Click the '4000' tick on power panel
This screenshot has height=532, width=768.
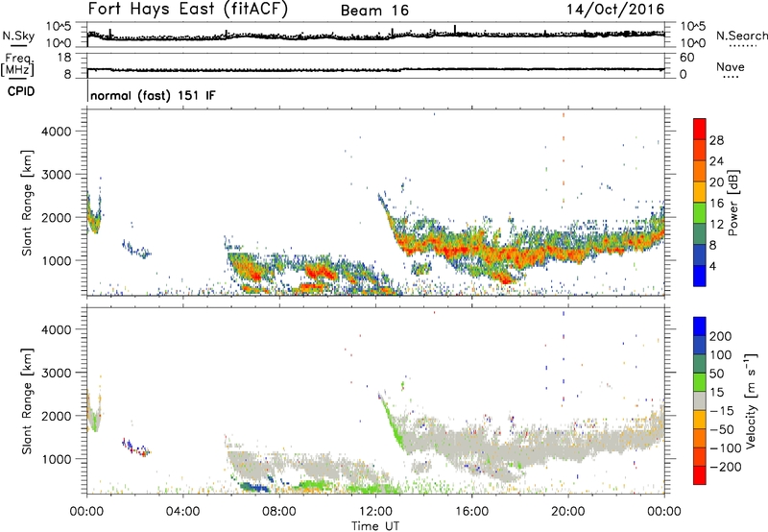coord(56,132)
